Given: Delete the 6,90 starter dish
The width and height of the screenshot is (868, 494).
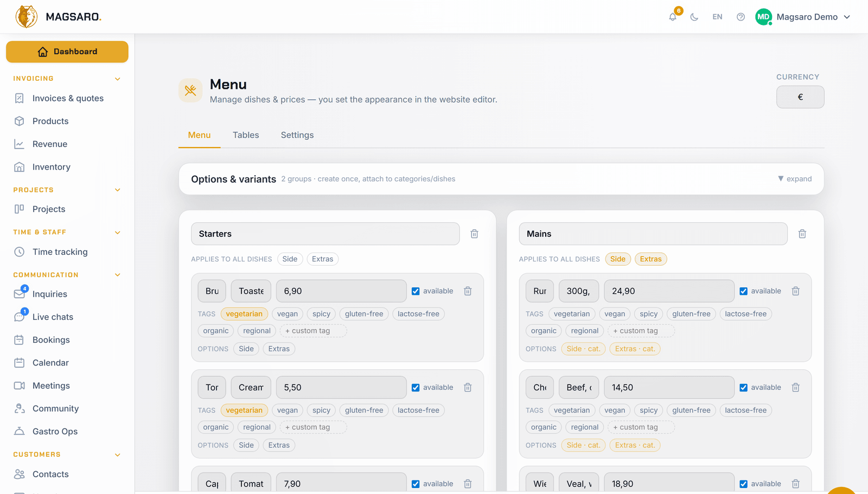Looking at the screenshot, I should click(x=468, y=291).
